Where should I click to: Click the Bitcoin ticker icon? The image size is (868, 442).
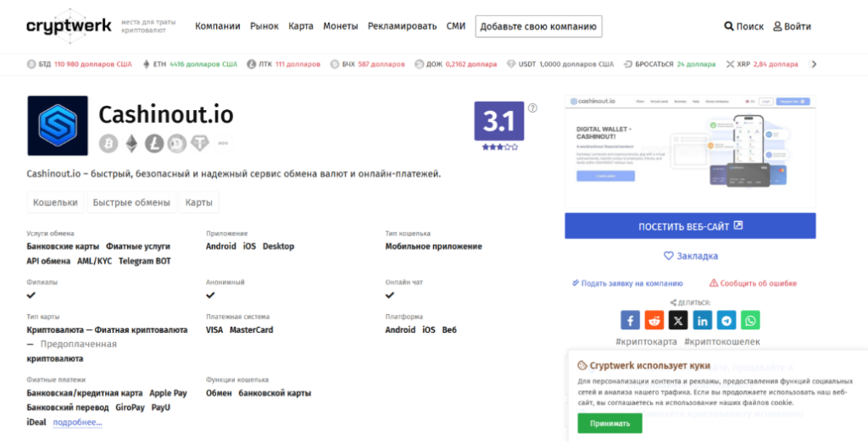pyautogui.click(x=31, y=64)
